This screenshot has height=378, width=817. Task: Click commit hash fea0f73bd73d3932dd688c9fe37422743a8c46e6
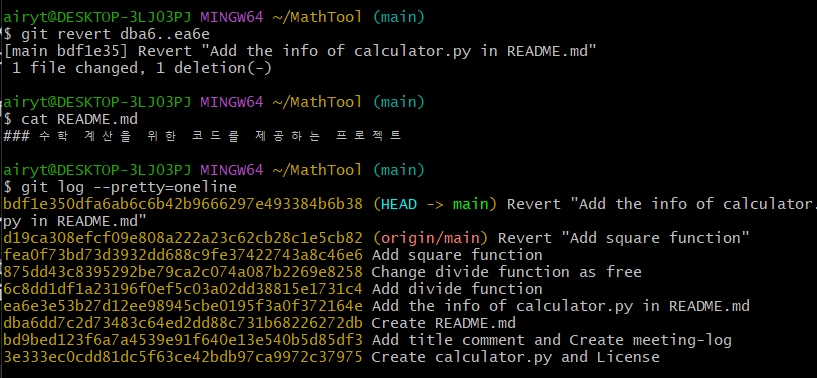[x=183, y=255]
